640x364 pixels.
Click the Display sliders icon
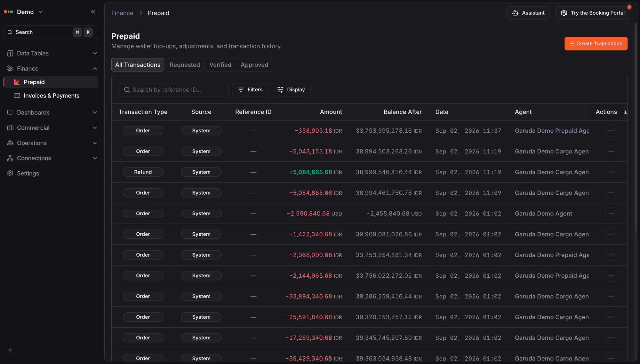280,89
